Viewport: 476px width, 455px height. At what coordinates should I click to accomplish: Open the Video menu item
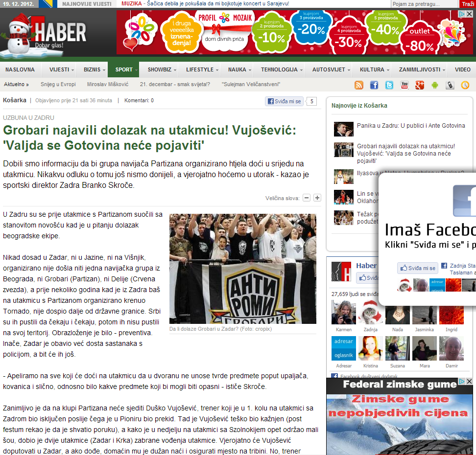pos(462,69)
